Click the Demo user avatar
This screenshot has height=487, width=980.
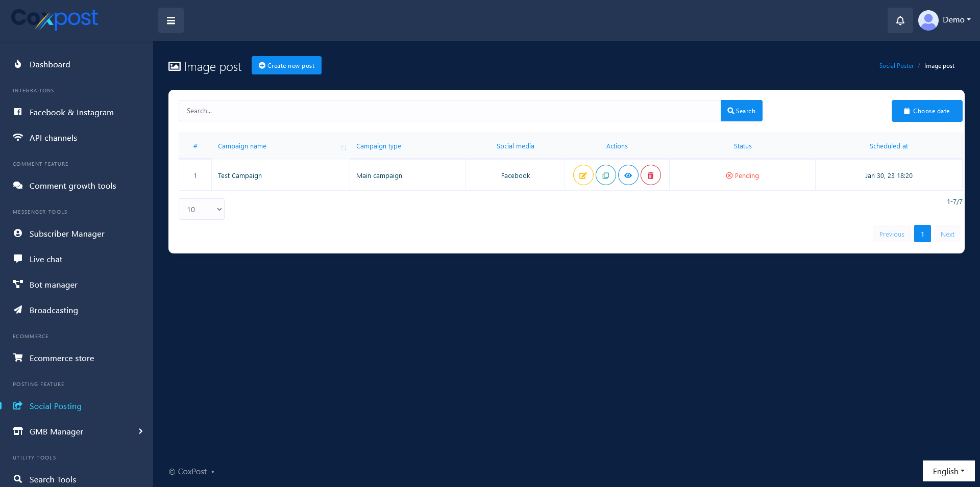(x=928, y=20)
